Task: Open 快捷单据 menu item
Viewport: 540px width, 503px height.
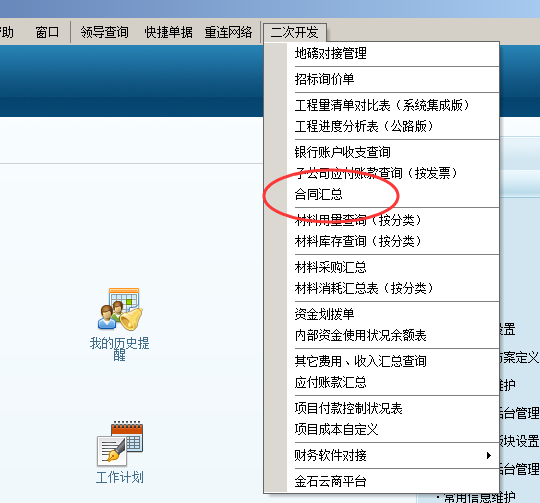Action: [x=168, y=32]
